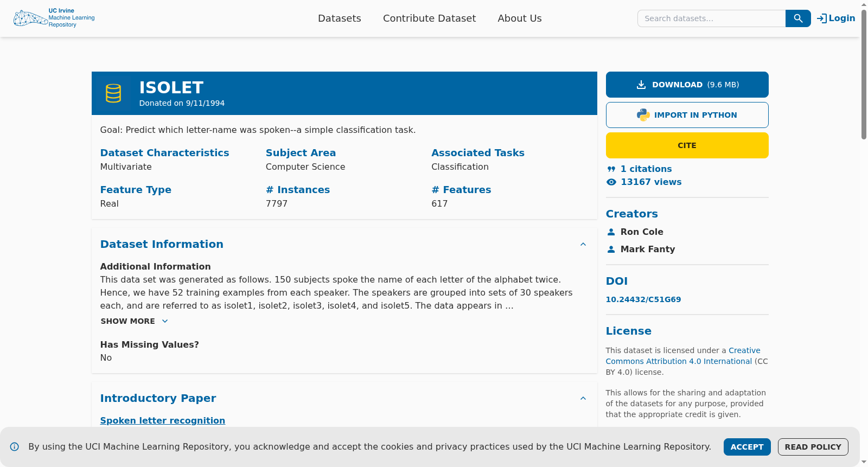868x467 pixels.
Task: Download the ISOLET dataset
Action: click(687, 85)
